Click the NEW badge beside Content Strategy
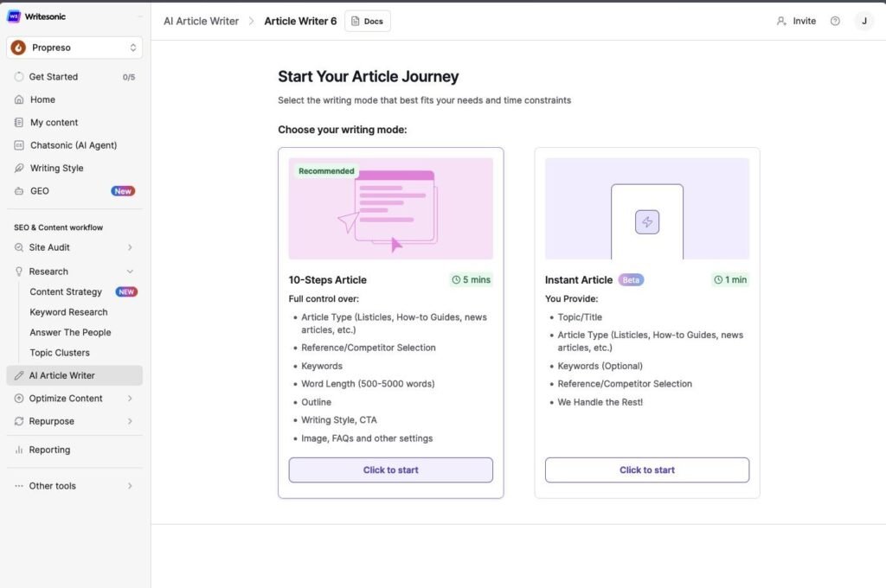The height and width of the screenshot is (588, 886). (x=126, y=292)
